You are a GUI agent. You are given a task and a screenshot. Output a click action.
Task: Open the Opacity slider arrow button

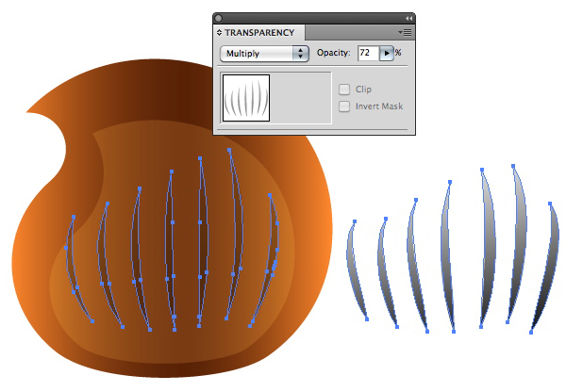387,53
